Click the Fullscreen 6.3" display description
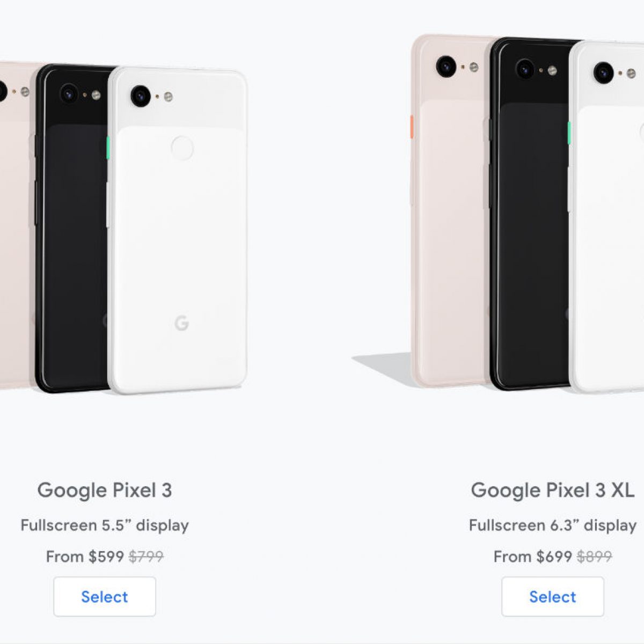 (553, 525)
